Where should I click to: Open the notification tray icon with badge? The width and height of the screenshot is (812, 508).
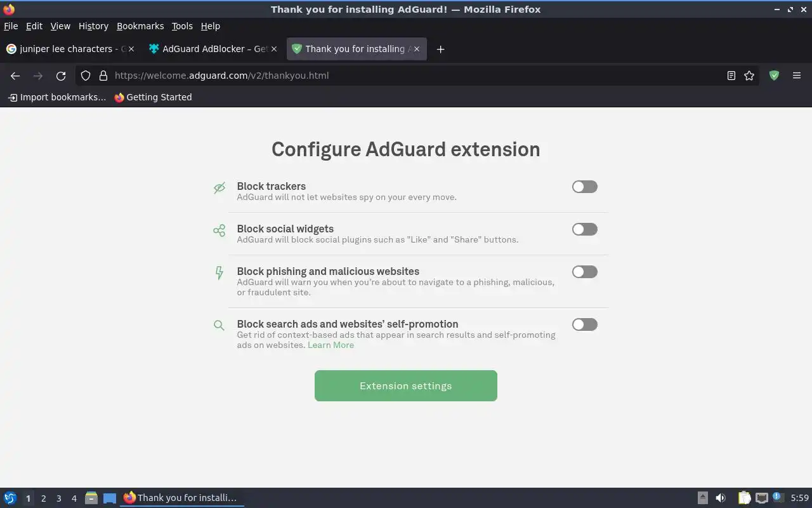[778, 497]
